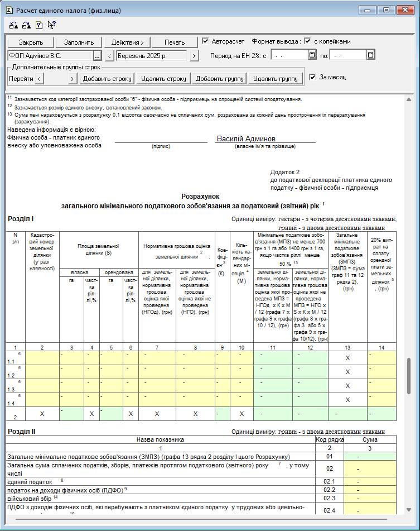Viewport: 420px width, 531px height.
Task: Minimize the Расчет единого налога window
Action: 367,10
